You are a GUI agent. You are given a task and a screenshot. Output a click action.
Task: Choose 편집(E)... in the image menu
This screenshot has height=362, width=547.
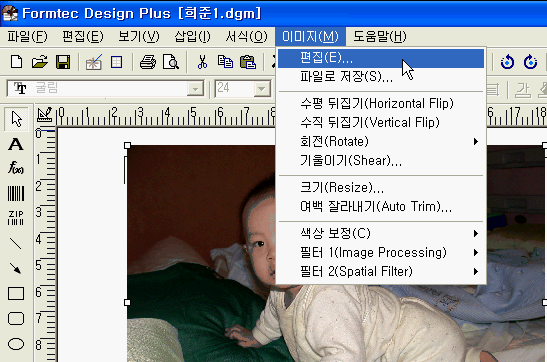381,58
